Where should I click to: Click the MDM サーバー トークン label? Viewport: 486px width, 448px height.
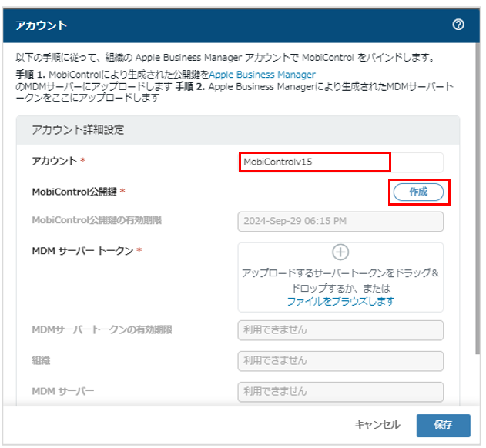tap(82, 250)
